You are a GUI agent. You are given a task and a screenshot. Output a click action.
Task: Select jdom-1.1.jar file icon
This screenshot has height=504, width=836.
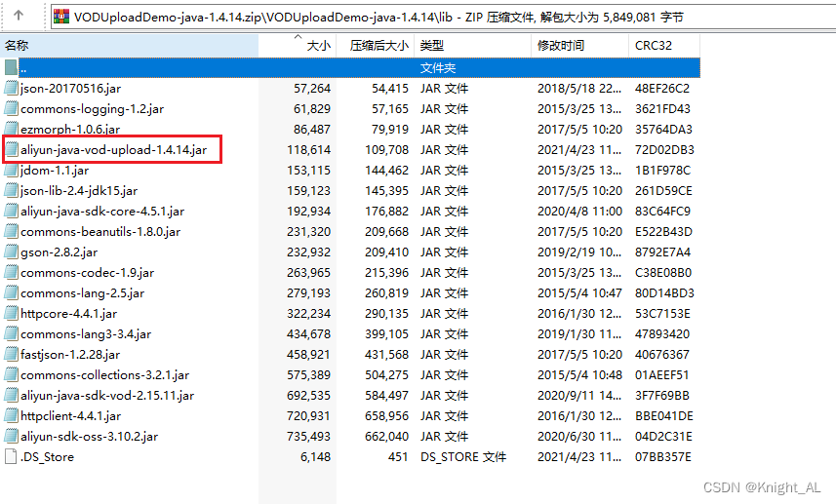point(11,170)
